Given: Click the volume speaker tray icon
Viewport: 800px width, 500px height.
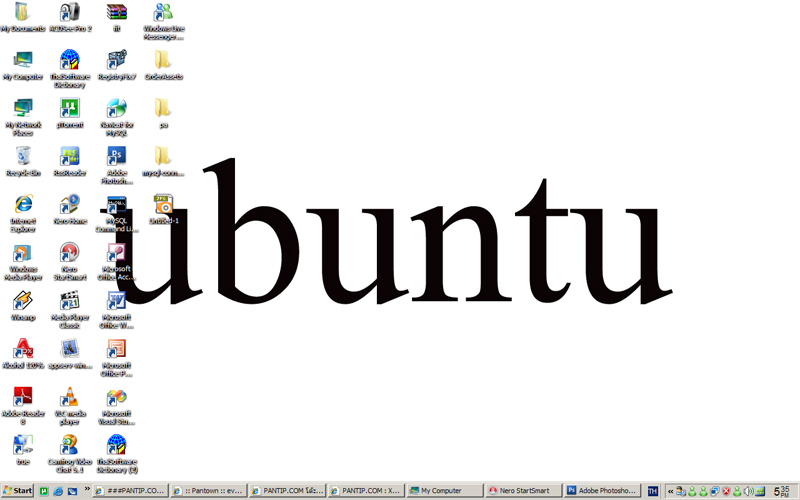Looking at the screenshot, I should pyautogui.click(x=748, y=491).
